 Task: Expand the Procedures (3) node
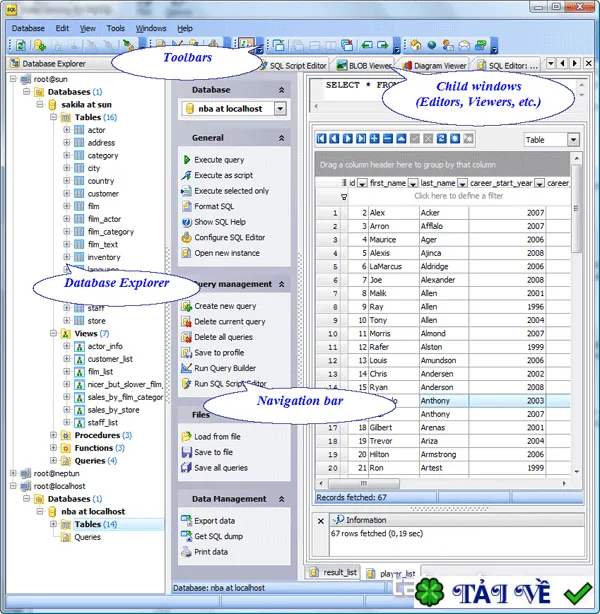click(x=53, y=435)
